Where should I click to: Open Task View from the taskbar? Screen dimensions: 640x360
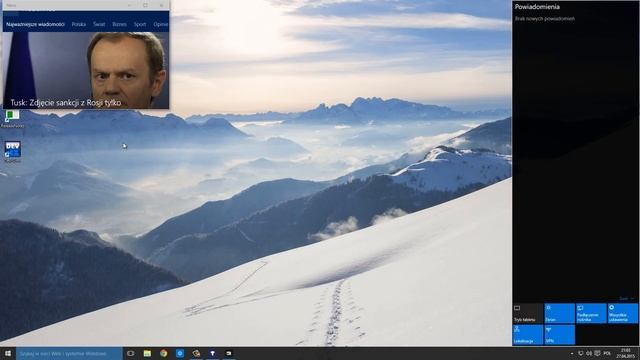pyautogui.click(x=131, y=353)
